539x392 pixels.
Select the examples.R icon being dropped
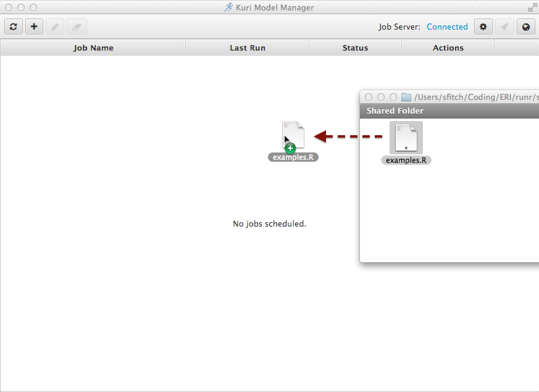tap(293, 135)
